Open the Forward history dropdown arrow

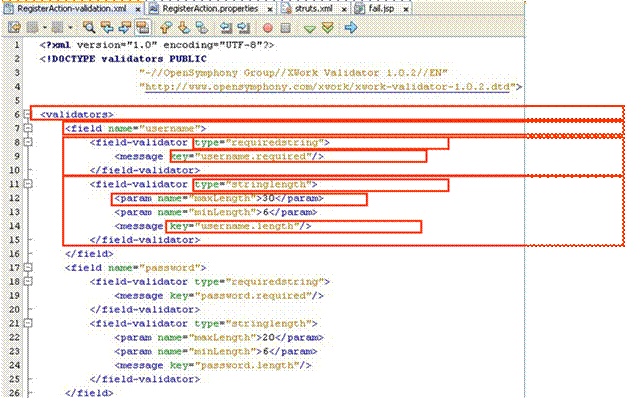[x=70, y=27]
